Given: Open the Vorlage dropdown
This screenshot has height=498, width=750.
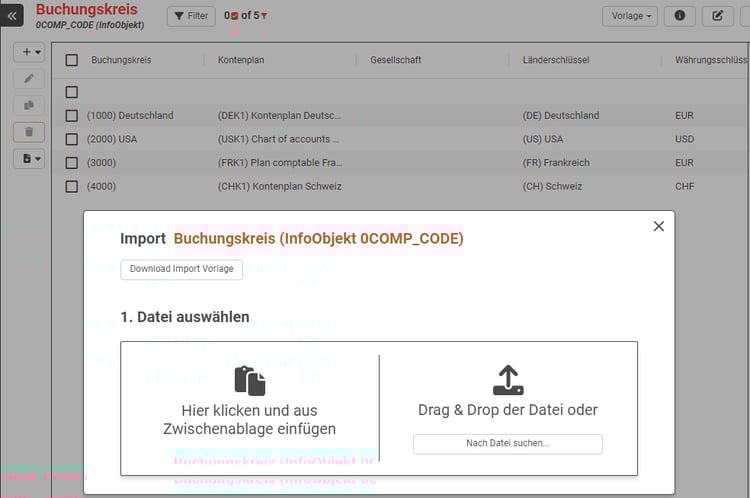Looking at the screenshot, I should (x=629, y=16).
